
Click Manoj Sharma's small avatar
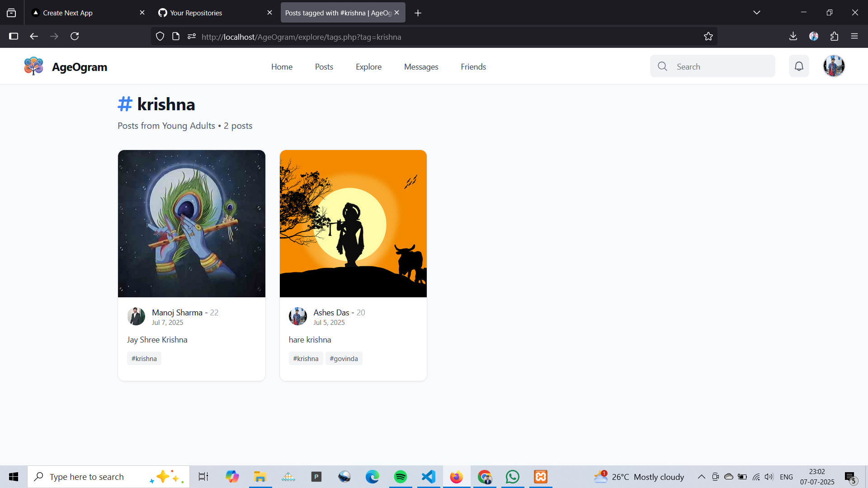pos(136,316)
